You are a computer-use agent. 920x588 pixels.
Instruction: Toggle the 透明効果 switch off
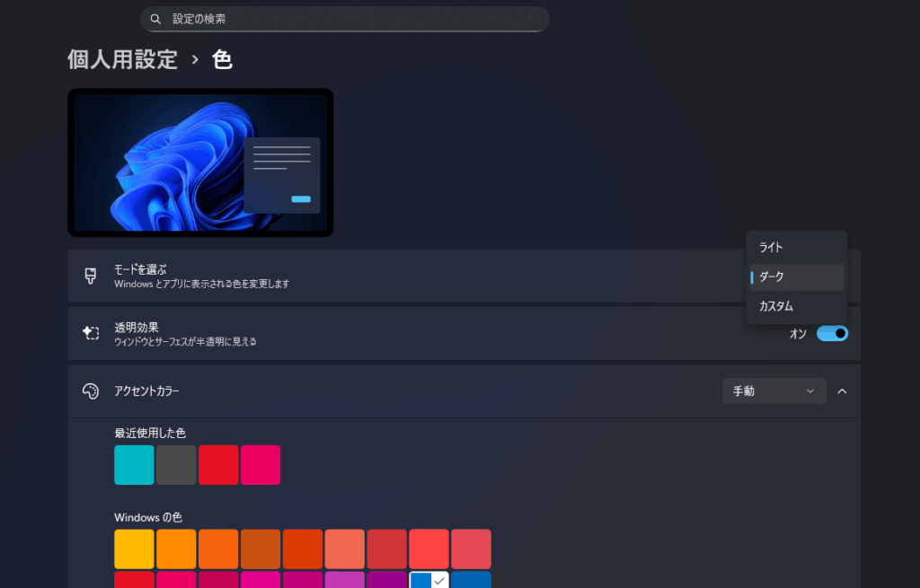point(832,334)
